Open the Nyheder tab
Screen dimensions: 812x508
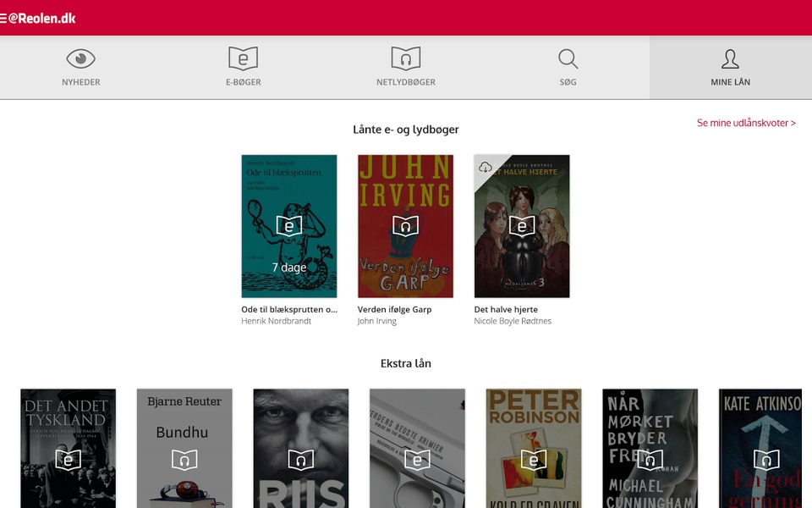(81, 68)
